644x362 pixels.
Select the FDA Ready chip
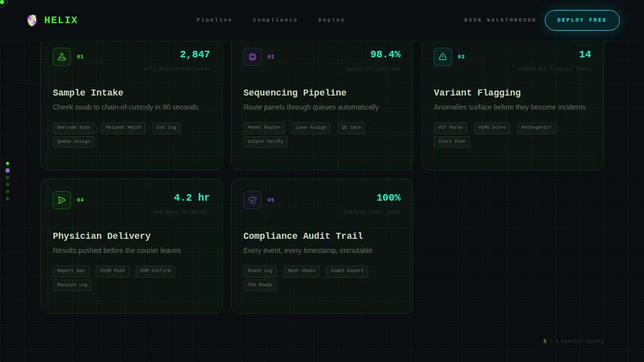[x=260, y=285]
